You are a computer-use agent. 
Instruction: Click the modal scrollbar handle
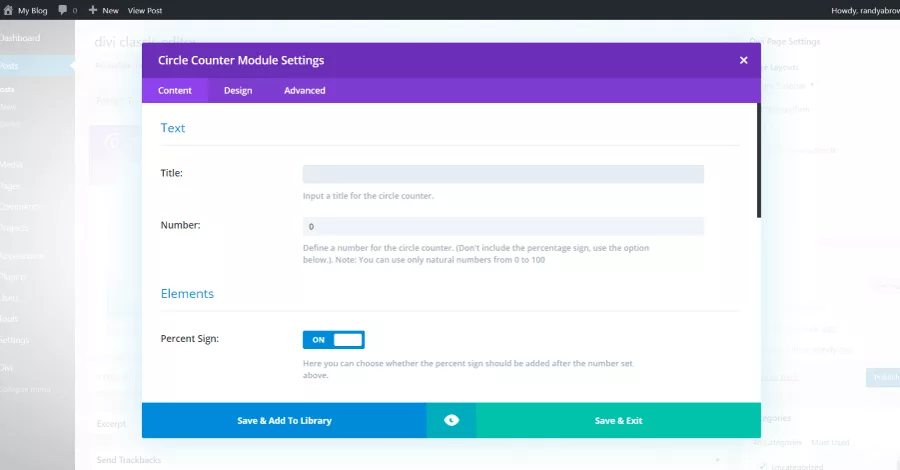coord(759,161)
